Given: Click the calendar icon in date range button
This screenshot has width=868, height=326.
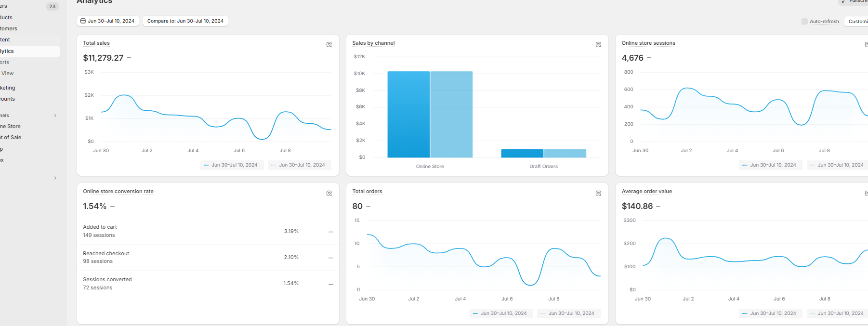Looking at the screenshot, I should (x=83, y=21).
